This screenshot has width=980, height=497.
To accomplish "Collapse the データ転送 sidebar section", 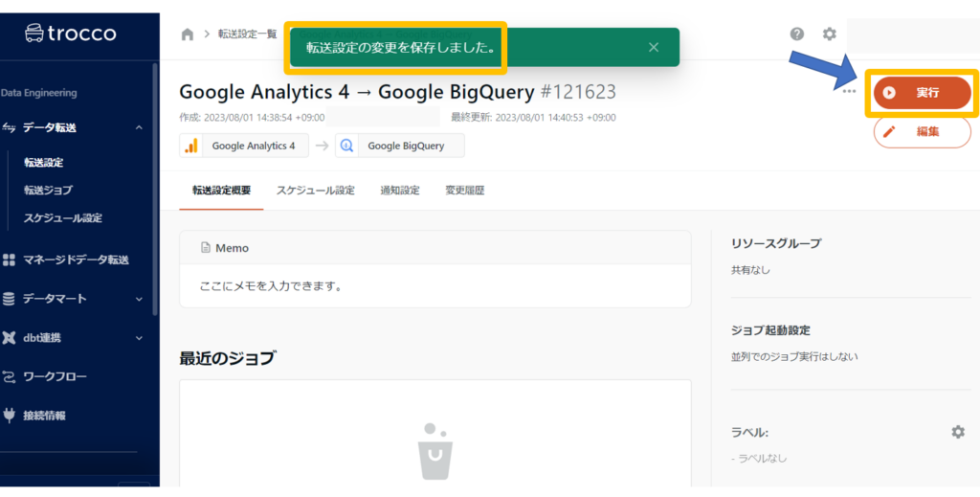I will (139, 127).
